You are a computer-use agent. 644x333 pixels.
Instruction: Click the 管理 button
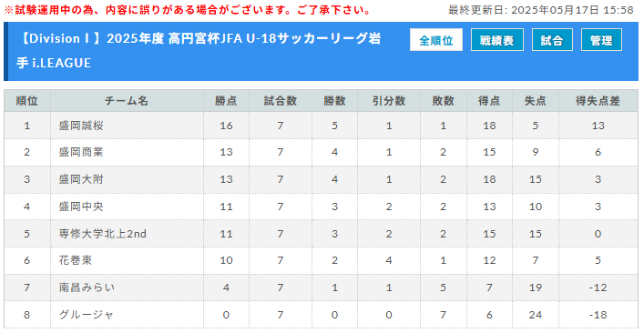tap(601, 40)
